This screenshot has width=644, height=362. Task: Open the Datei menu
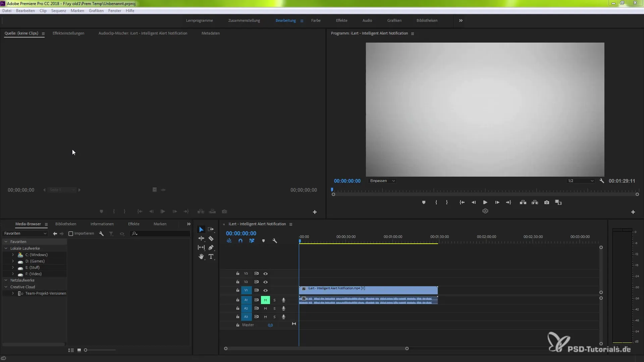(7, 11)
